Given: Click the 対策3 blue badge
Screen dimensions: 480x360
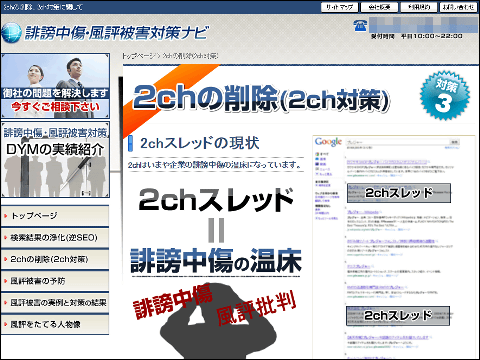Looking at the screenshot, I should coord(445,95).
